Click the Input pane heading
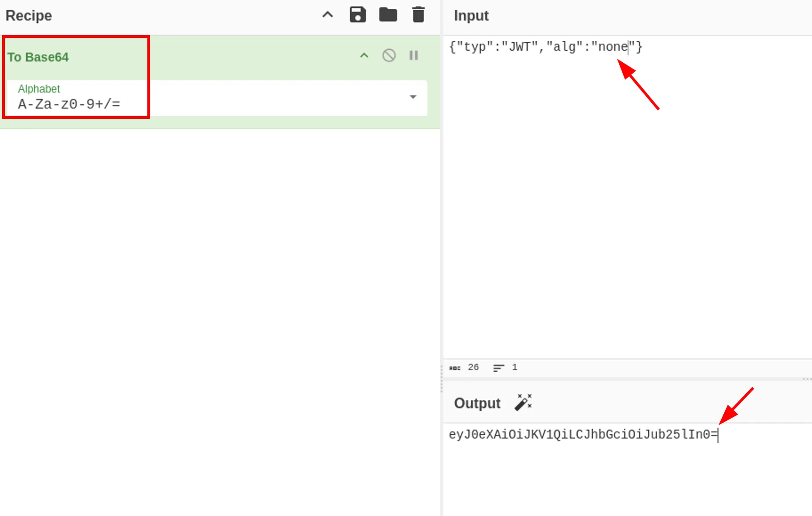The width and height of the screenshot is (812, 516). 471,16
